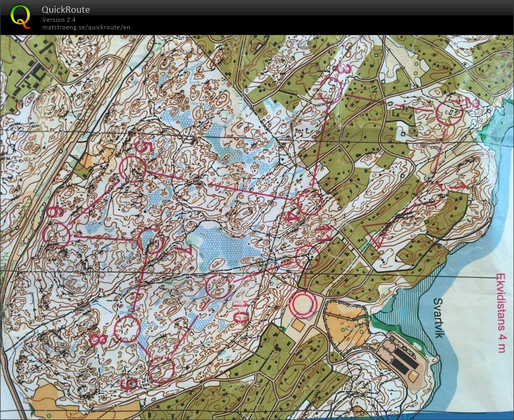Click control number 8 label
Viewport: 514px width, 420px height.
pos(98,340)
